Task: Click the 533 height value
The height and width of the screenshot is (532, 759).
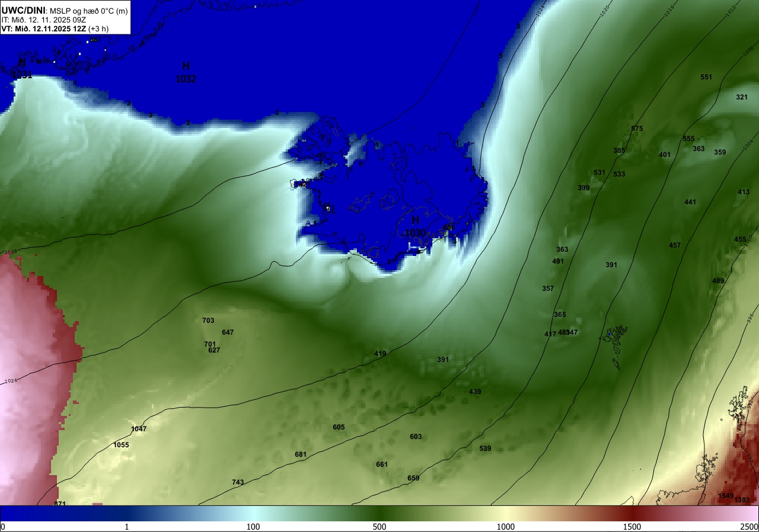Action: (x=619, y=174)
